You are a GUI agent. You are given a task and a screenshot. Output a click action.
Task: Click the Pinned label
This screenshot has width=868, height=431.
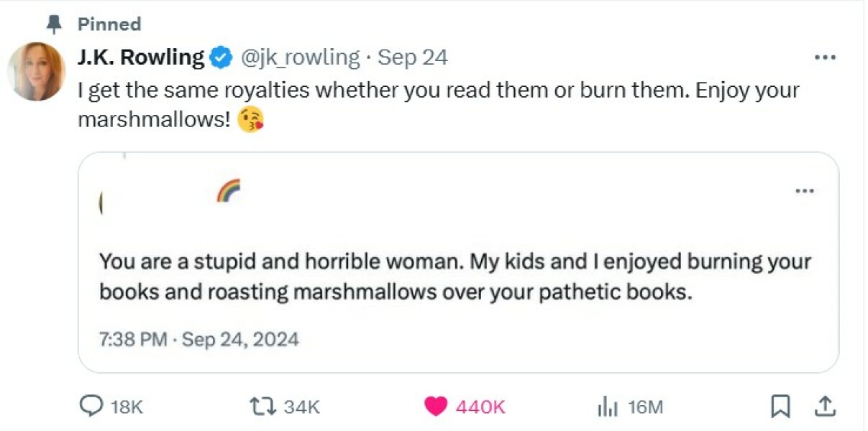(x=109, y=24)
